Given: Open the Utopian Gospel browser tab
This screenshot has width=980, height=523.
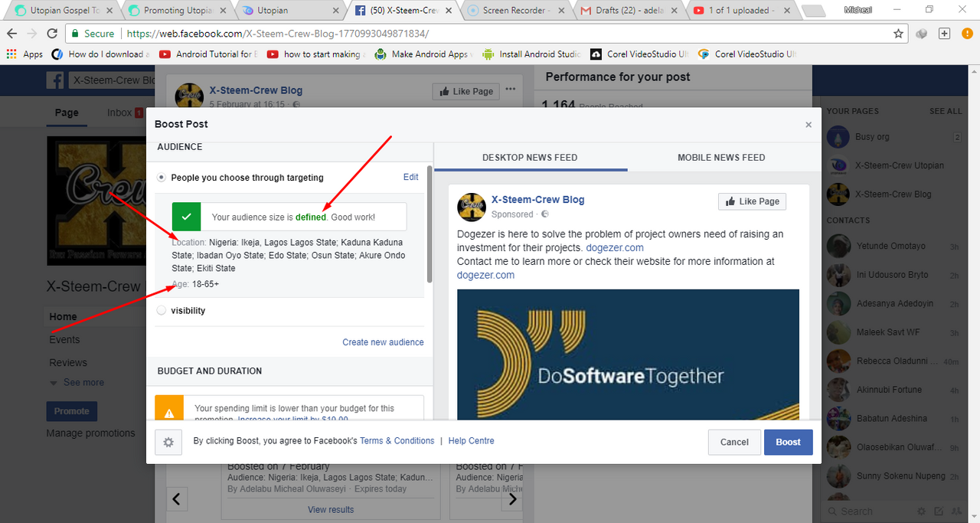Looking at the screenshot, I should (x=61, y=11).
